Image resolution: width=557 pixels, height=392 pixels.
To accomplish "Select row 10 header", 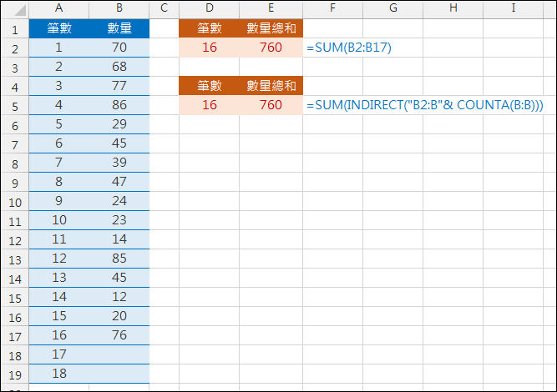I will tap(14, 201).
